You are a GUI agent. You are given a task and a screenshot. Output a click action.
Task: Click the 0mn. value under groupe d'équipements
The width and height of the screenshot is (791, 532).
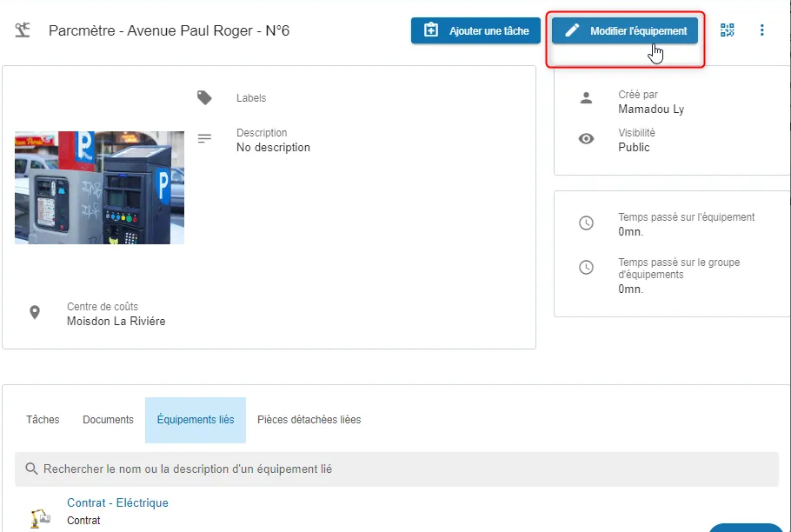[630, 289]
